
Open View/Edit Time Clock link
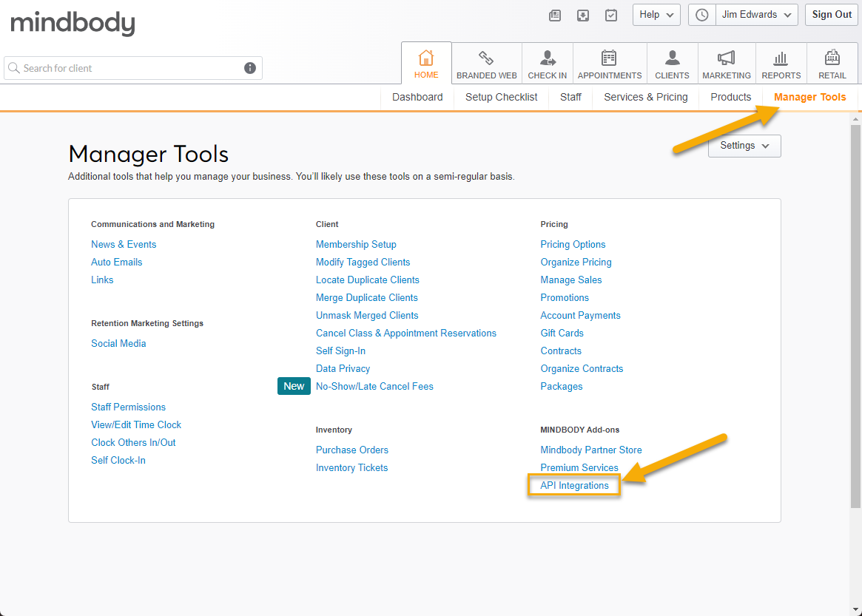[x=136, y=424]
